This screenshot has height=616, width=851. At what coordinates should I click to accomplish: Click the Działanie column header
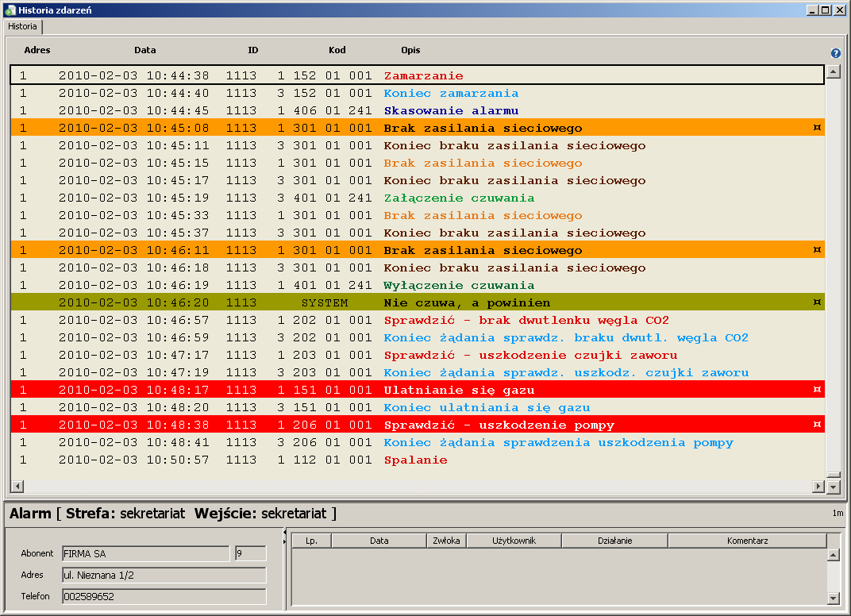[x=615, y=541]
